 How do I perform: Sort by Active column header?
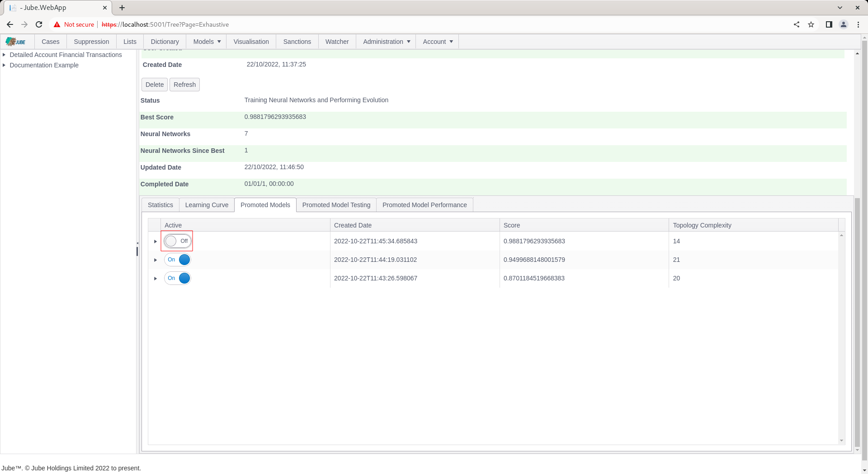pos(245,225)
